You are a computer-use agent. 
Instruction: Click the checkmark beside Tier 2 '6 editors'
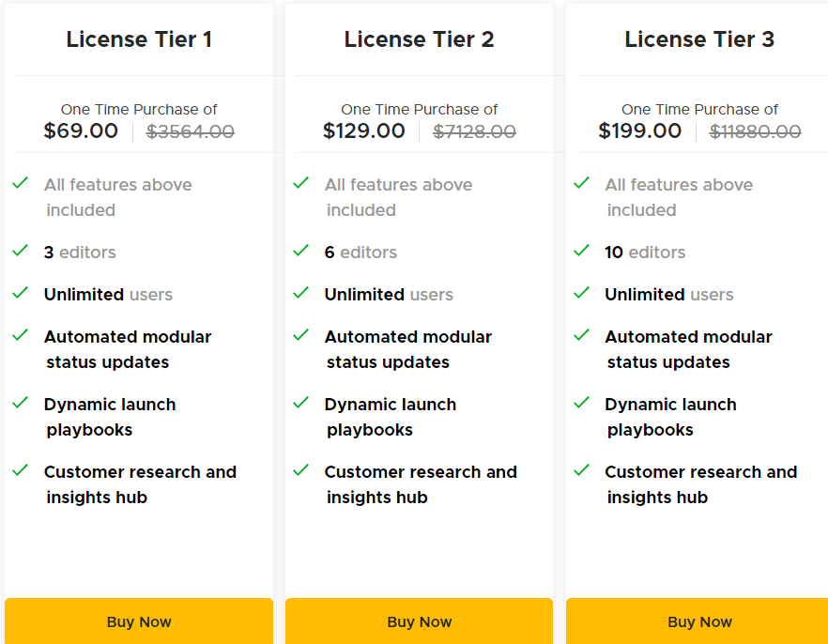300,252
